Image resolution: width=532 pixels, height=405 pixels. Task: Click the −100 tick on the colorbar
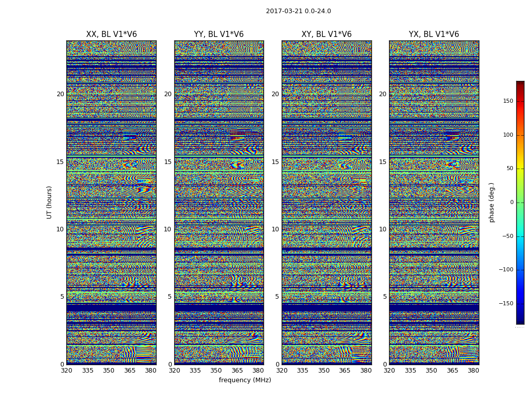point(506,270)
